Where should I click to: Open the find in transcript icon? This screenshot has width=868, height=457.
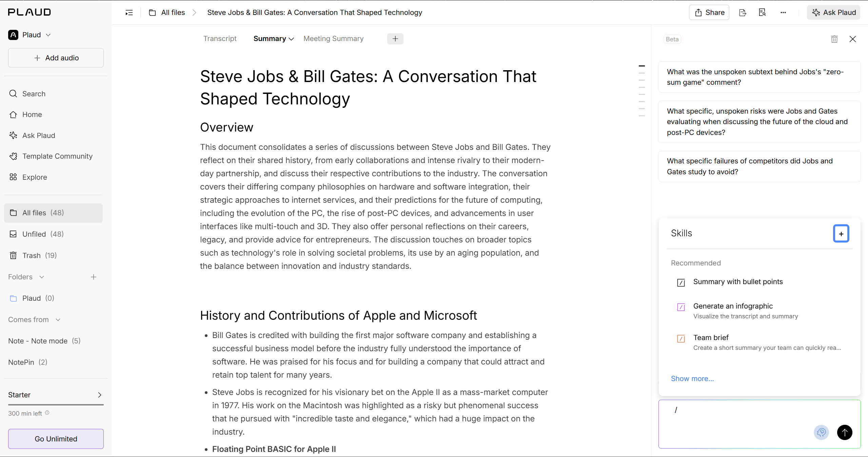(762, 13)
